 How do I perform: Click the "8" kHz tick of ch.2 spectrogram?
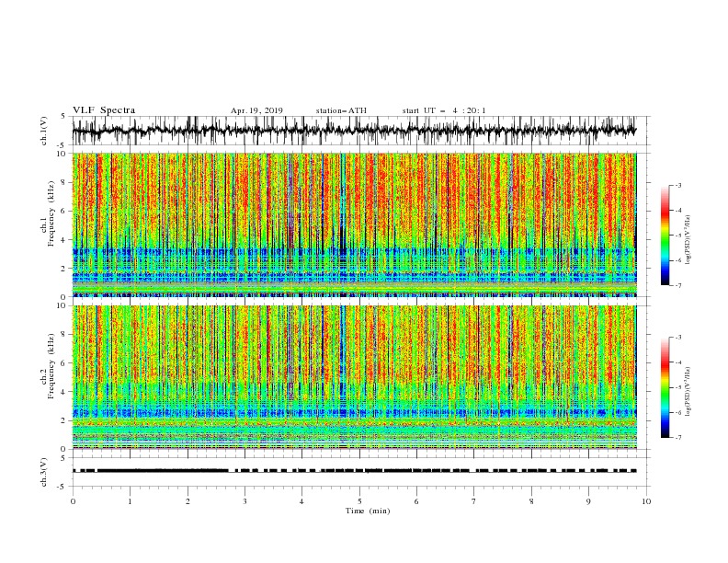click(63, 334)
